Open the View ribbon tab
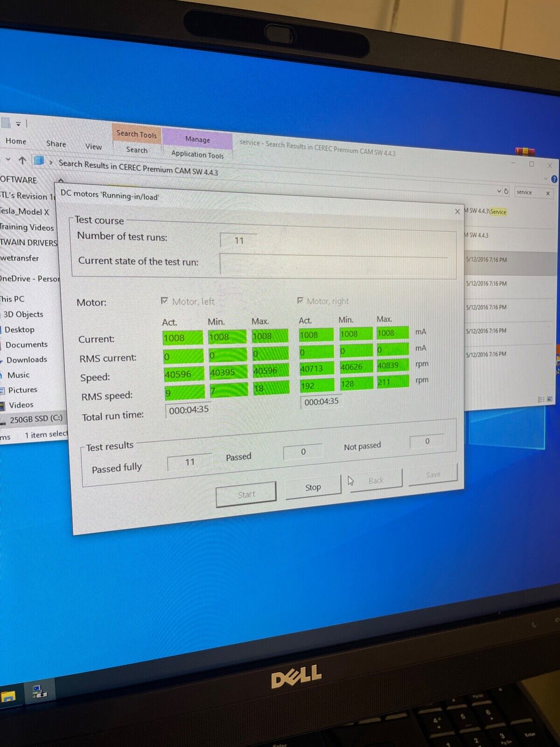560x747 pixels. pos(93,147)
